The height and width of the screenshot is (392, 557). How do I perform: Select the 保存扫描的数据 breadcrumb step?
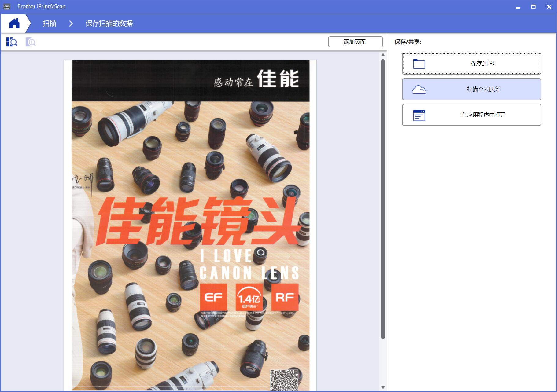[109, 23]
